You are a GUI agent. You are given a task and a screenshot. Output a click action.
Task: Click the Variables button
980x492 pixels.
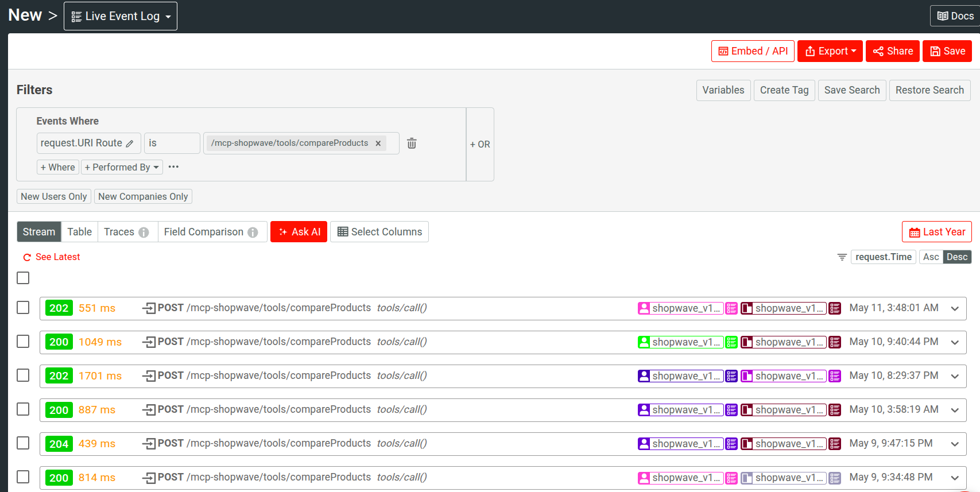pyautogui.click(x=723, y=90)
